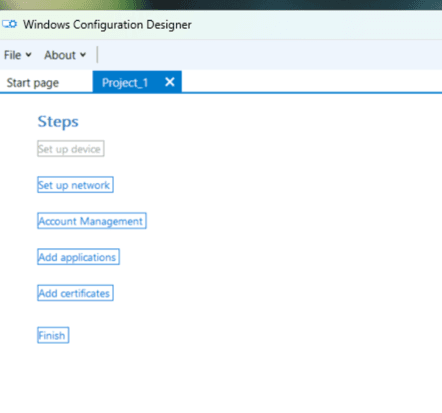Viewport: 442px width, 413px height.
Task: Open the Set up network step
Action: point(75,185)
